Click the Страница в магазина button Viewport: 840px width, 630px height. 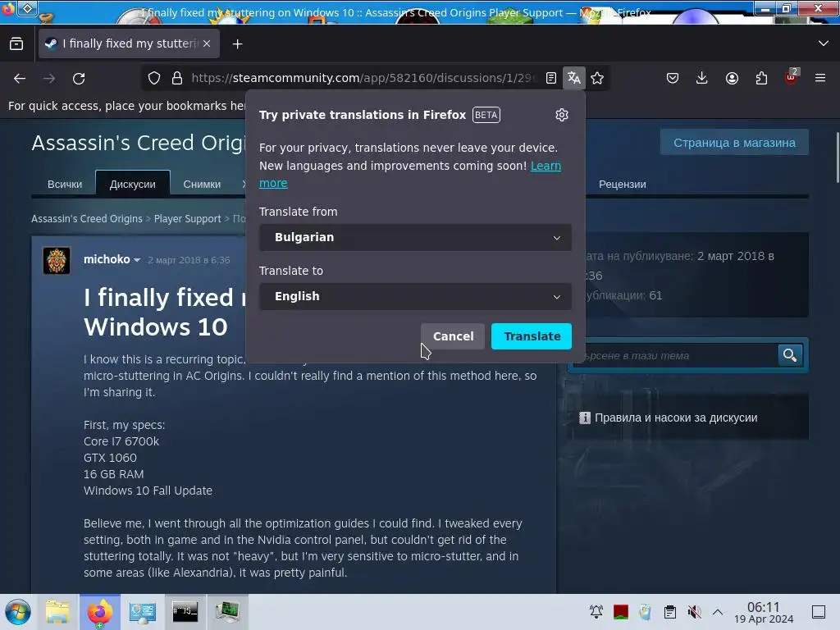734,143
